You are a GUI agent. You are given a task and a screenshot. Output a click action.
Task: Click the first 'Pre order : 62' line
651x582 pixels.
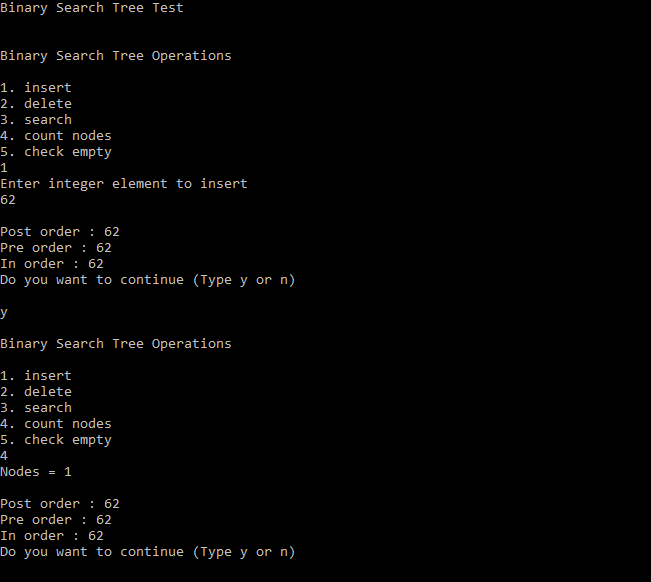pyautogui.click(x=56, y=248)
